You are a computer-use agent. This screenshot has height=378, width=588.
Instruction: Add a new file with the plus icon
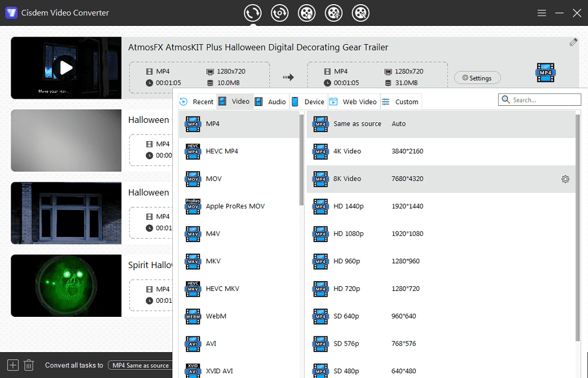(x=13, y=365)
